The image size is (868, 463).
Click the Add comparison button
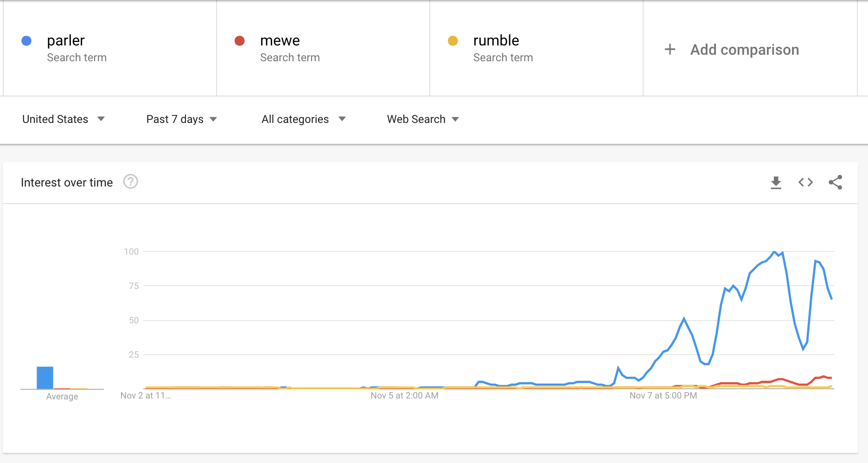click(744, 49)
